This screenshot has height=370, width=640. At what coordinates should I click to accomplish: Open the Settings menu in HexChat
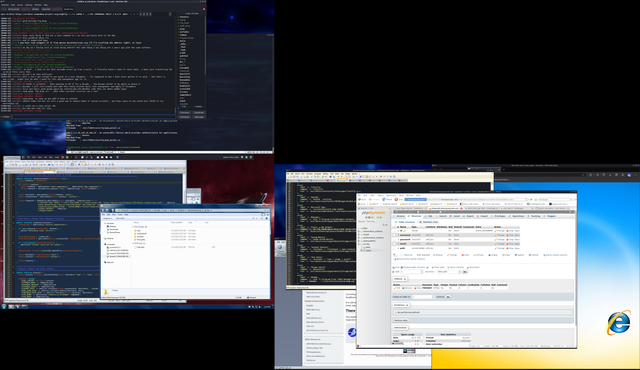29,5
